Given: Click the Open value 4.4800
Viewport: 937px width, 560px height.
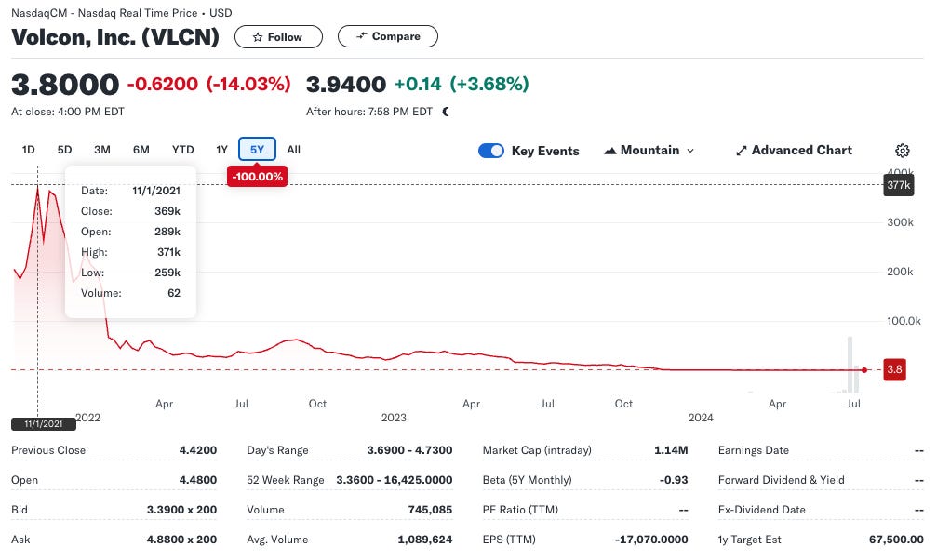Looking at the screenshot, I should pos(198,480).
